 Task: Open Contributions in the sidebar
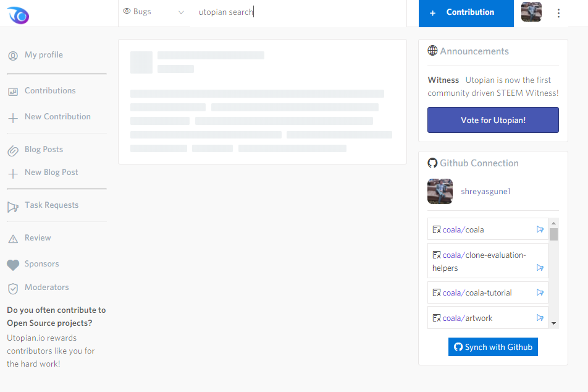click(50, 90)
